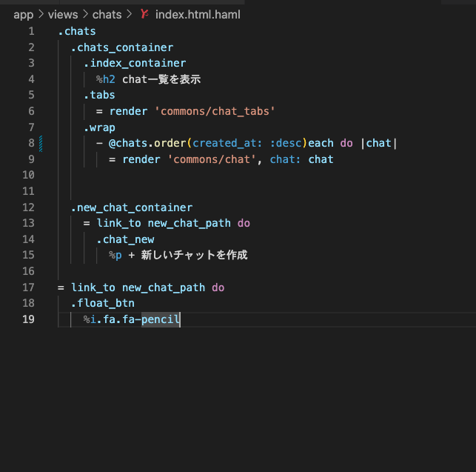Click the index.html.haml breadcrumb file name
This screenshot has height=472, width=476.
coord(198,15)
